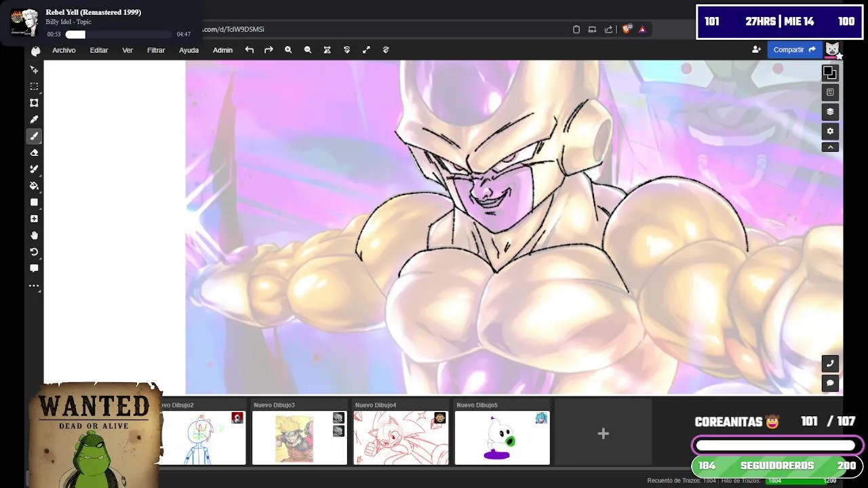Click the Rebel Yell song title

tap(94, 12)
